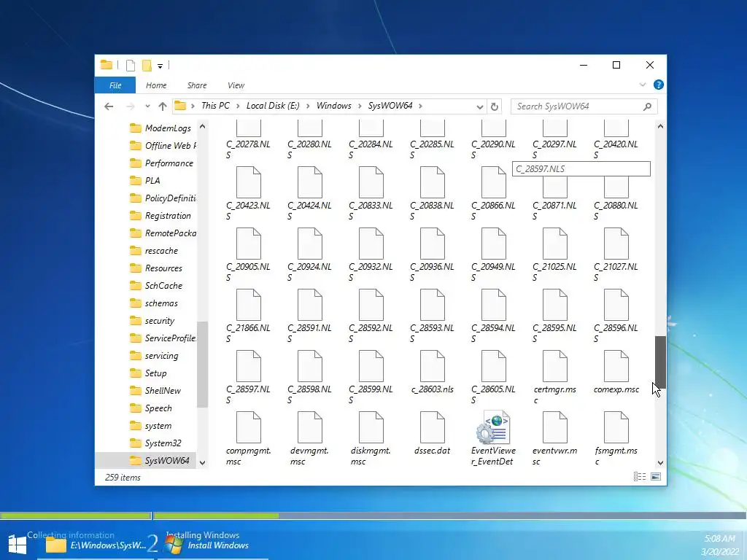Select the C_21025.NLS file
The height and width of the screenshot is (560, 747).
coord(554,254)
